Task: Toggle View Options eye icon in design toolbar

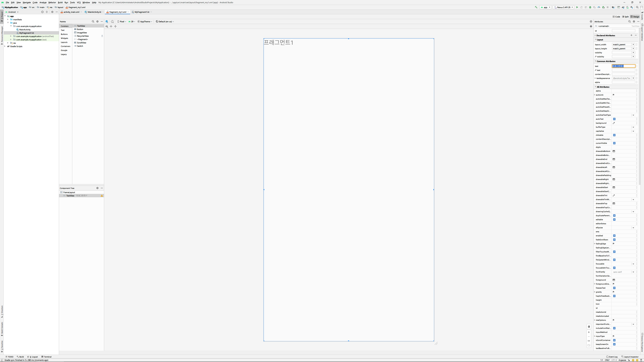Action: coord(107,26)
